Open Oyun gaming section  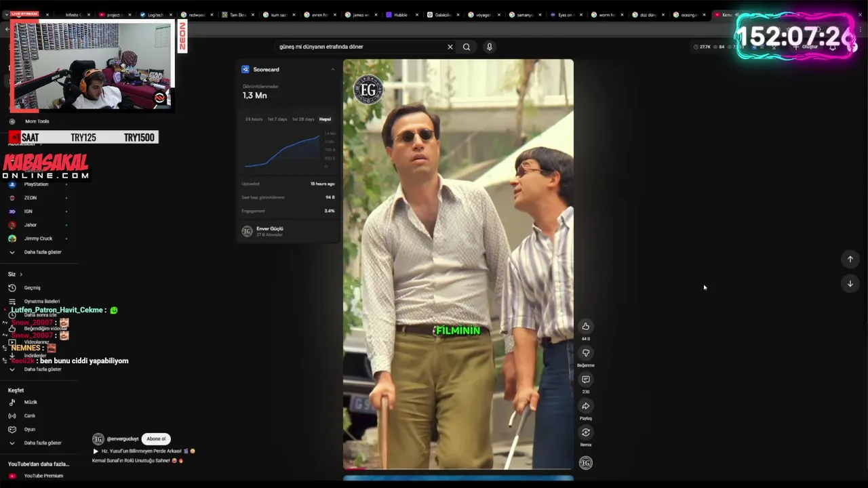(30, 429)
